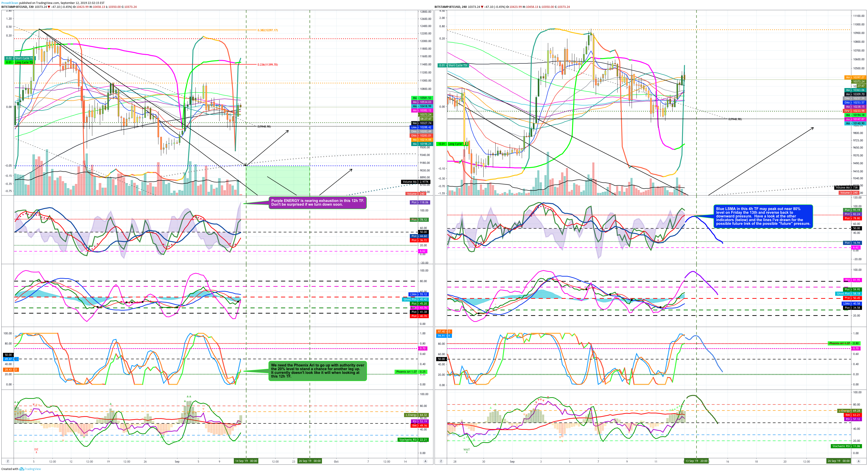This screenshot has height=473, width=868.
Task: Click the right chart Plot 16.94 label
Action: point(852,243)
